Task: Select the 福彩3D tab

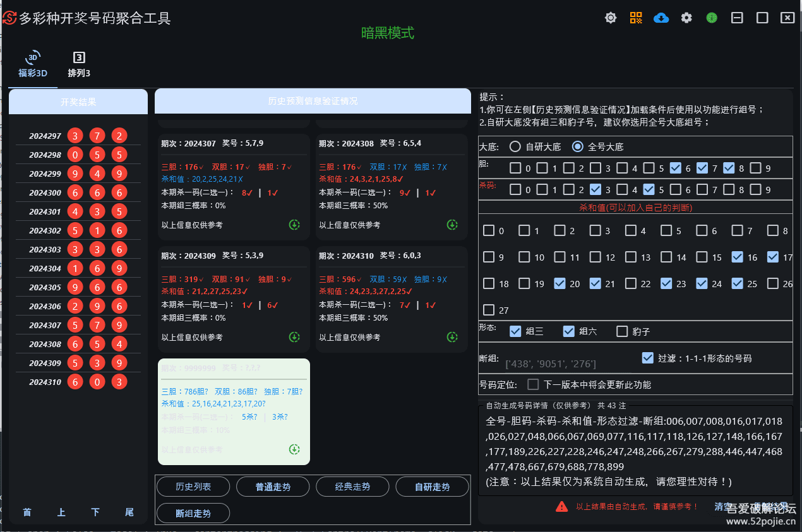Action: pos(33,64)
